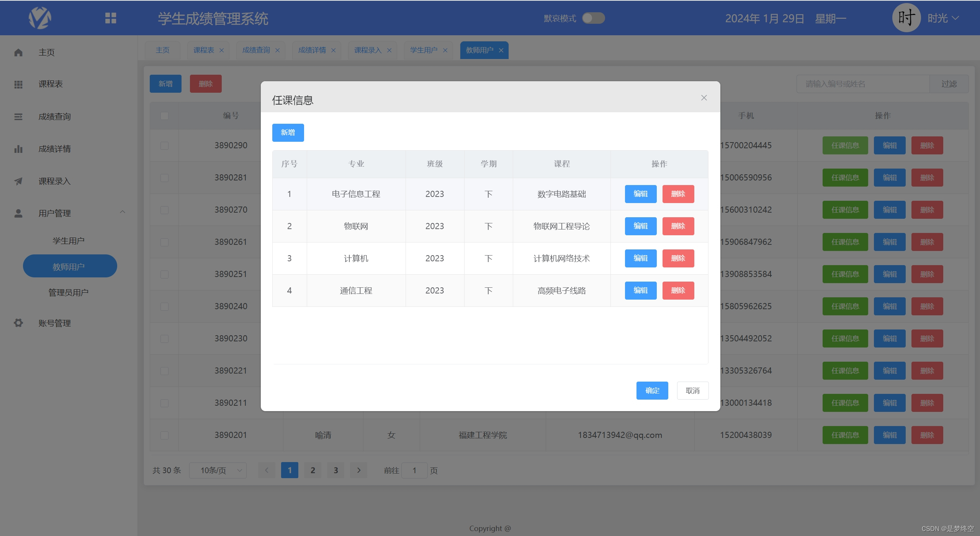Click the app logo icon
This screenshot has height=536, width=980.
(x=40, y=18)
